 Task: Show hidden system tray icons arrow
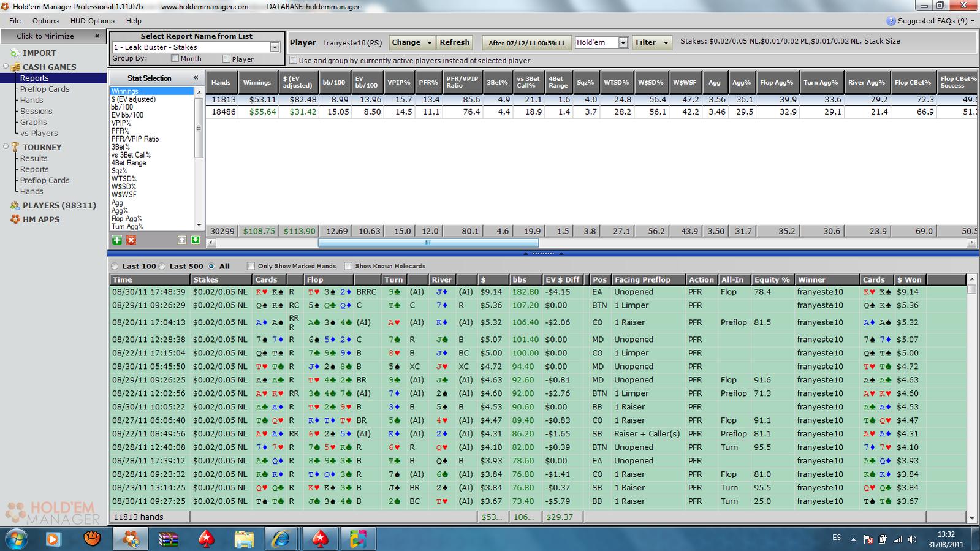[x=853, y=539]
